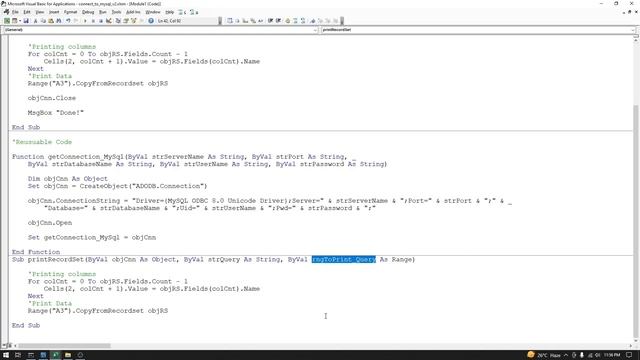Click the horizontal scrollbar thumb
Image resolution: width=640 pixels, height=360 pixels.
[x=64, y=346]
